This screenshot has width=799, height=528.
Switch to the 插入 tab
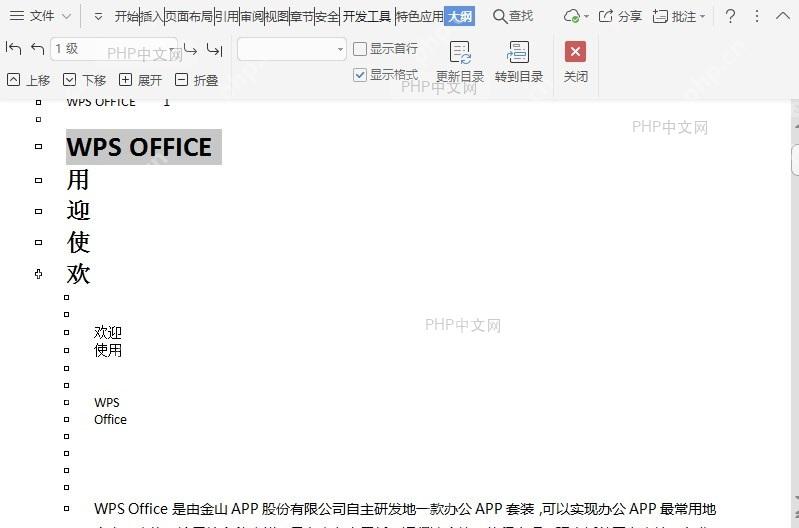(151, 17)
